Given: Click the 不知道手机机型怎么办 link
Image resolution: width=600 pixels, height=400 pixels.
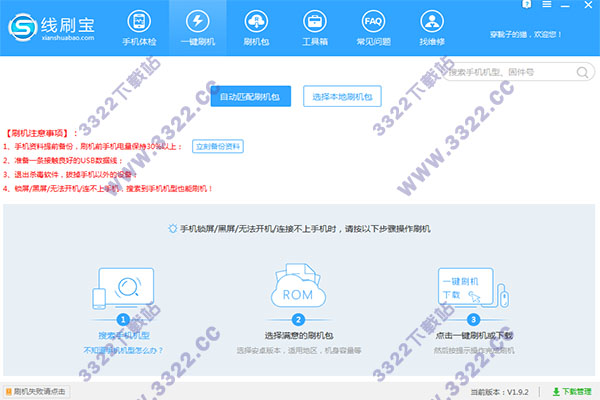Looking at the screenshot, I should (x=123, y=350).
